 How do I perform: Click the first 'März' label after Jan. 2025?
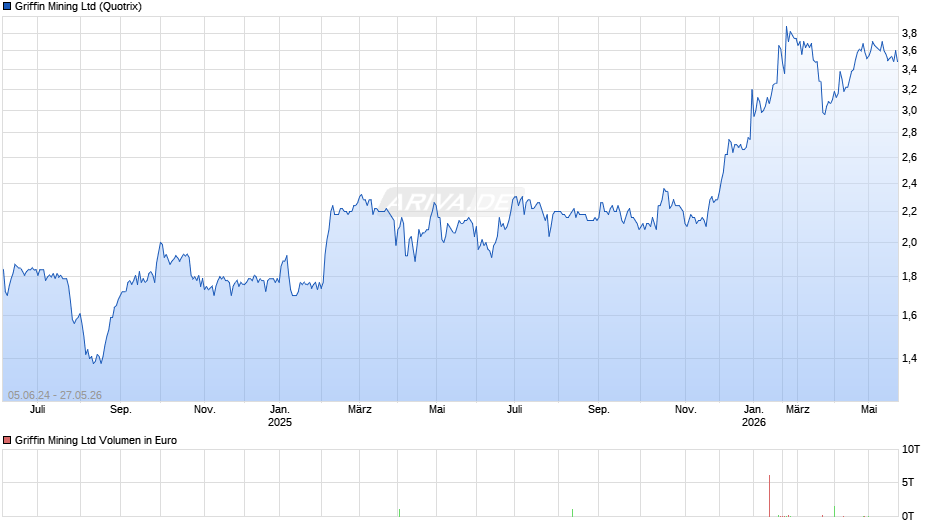[x=360, y=410]
